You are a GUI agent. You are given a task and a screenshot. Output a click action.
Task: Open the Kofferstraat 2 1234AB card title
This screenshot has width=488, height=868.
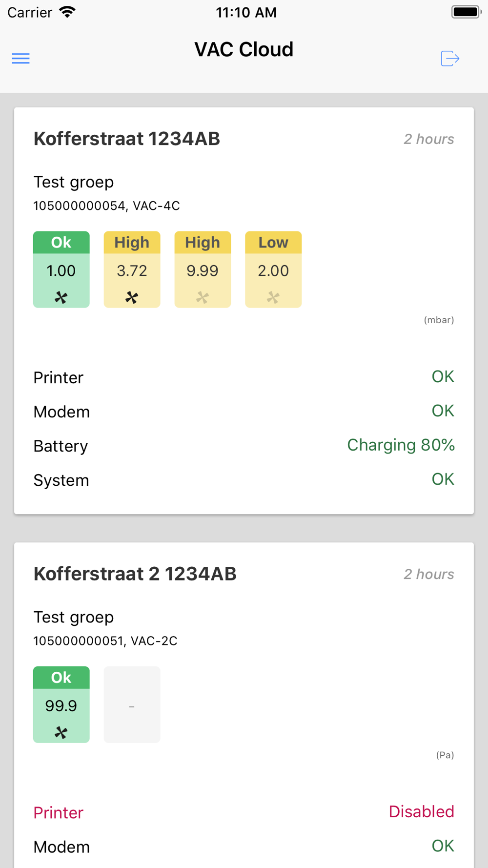click(x=135, y=574)
